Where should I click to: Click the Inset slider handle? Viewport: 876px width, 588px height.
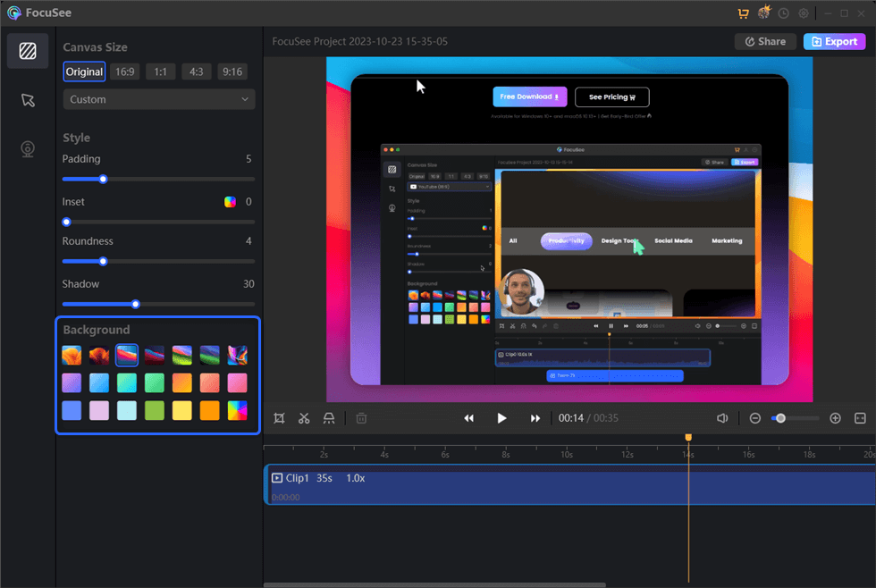(x=66, y=223)
